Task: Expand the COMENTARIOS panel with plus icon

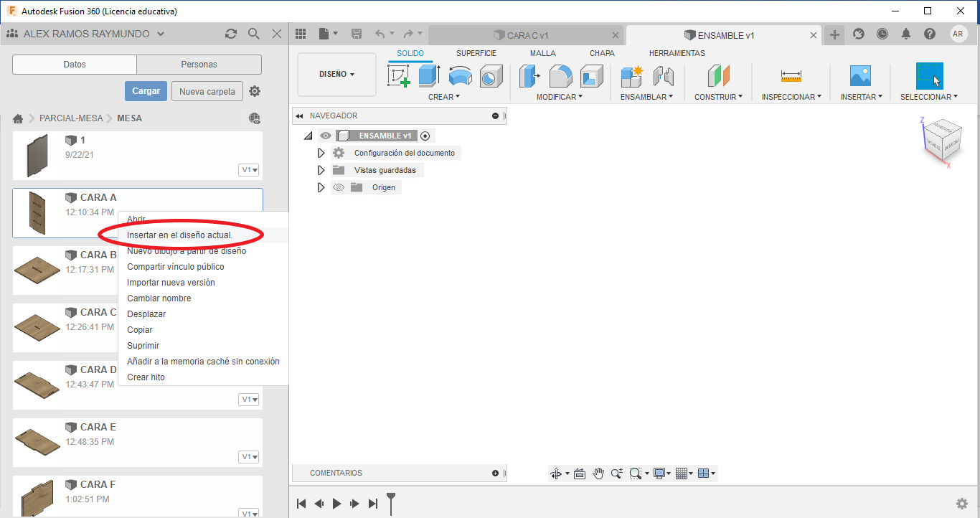Action: click(x=495, y=473)
